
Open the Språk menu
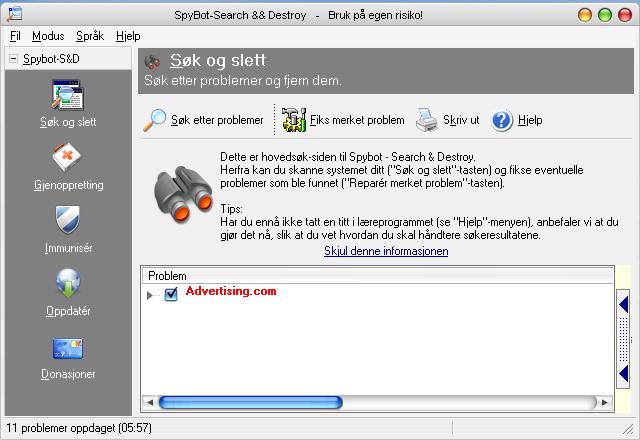[90, 36]
